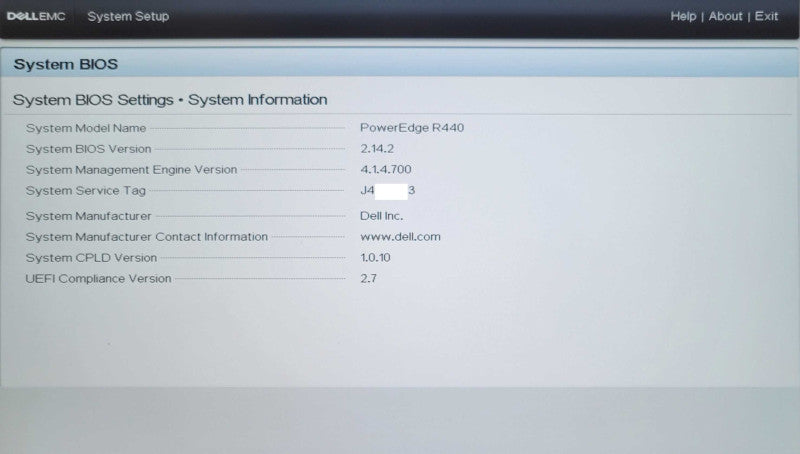Image resolution: width=800 pixels, height=454 pixels.
Task: Select the System Manufacturer label
Action: (88, 216)
